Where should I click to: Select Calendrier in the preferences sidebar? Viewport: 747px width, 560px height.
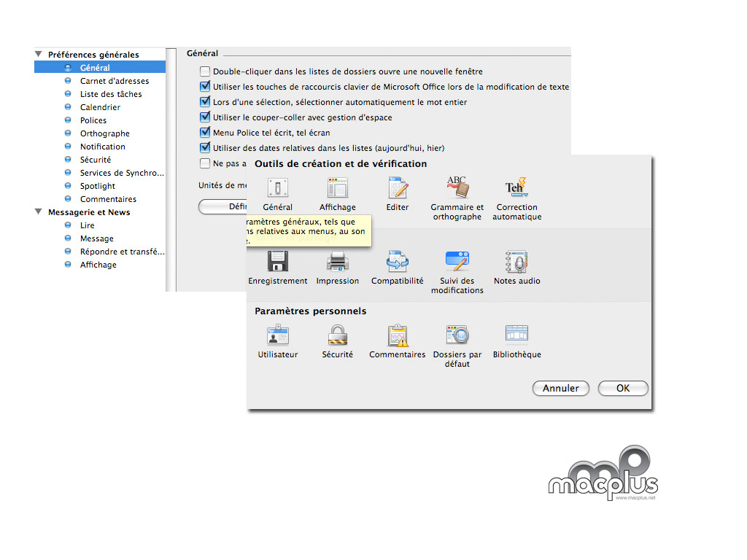point(100,107)
